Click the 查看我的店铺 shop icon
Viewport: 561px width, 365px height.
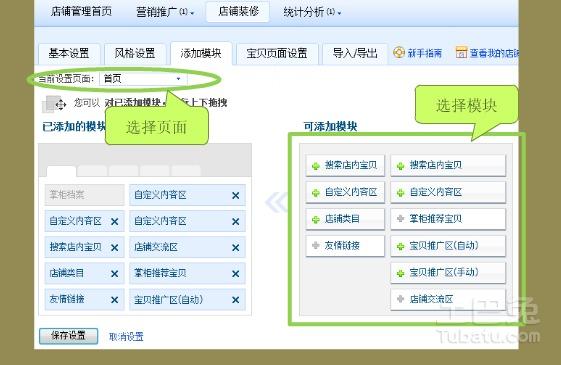pyautogui.click(x=461, y=53)
